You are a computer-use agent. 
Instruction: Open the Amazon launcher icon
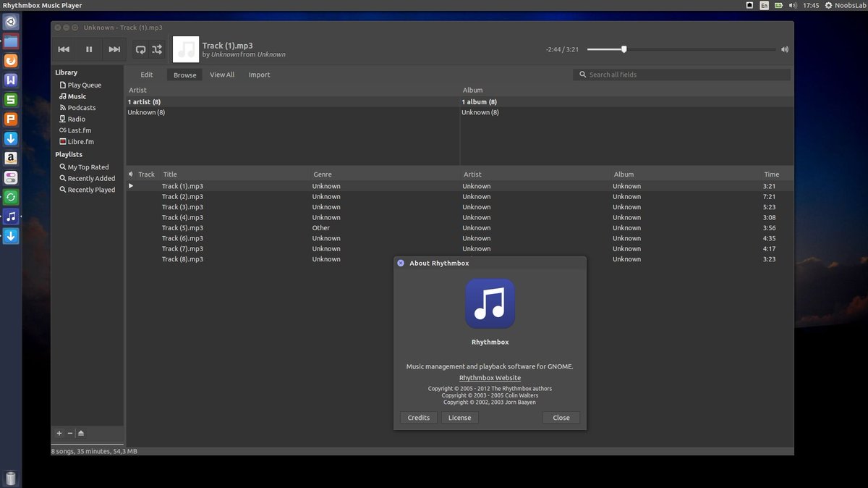(x=11, y=158)
